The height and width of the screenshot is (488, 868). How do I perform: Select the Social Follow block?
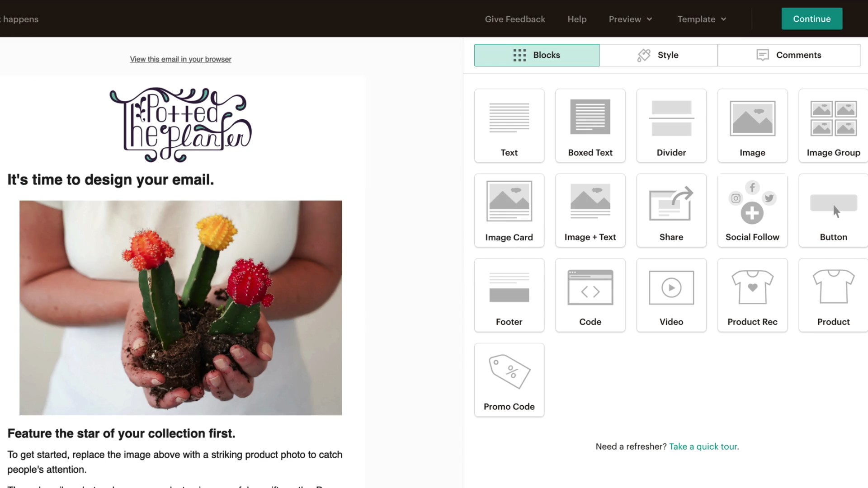pyautogui.click(x=752, y=210)
